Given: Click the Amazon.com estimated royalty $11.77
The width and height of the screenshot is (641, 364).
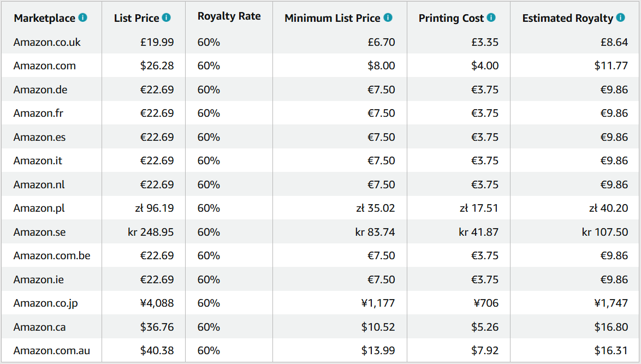Looking at the screenshot, I should [x=611, y=66].
